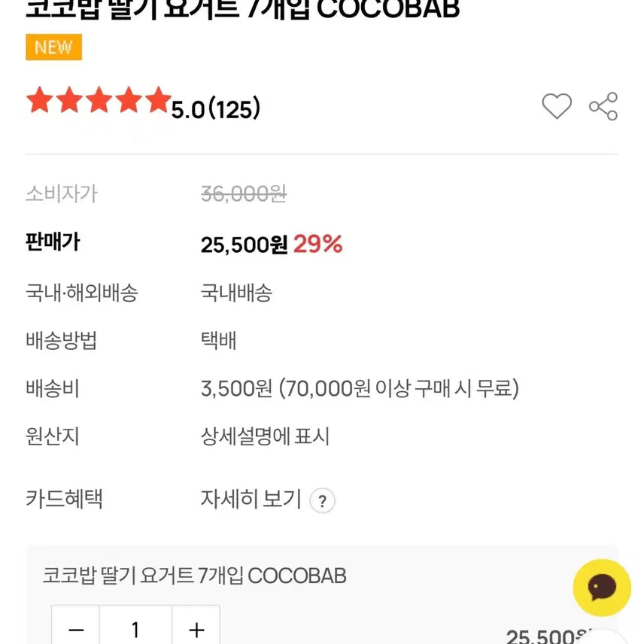Increase quantity with plus button

click(196, 629)
